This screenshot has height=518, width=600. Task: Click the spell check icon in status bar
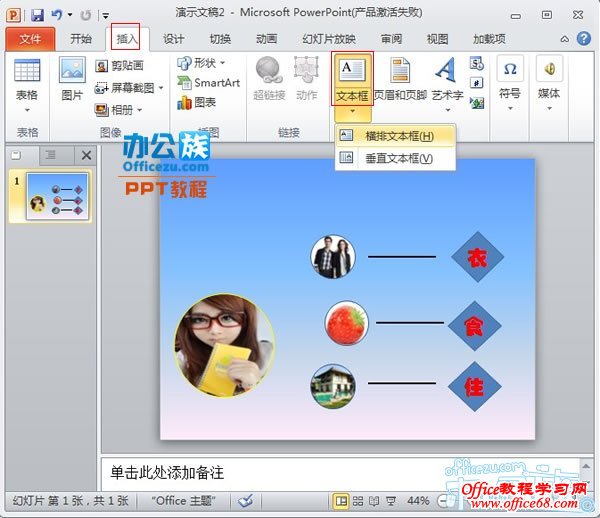[245, 500]
